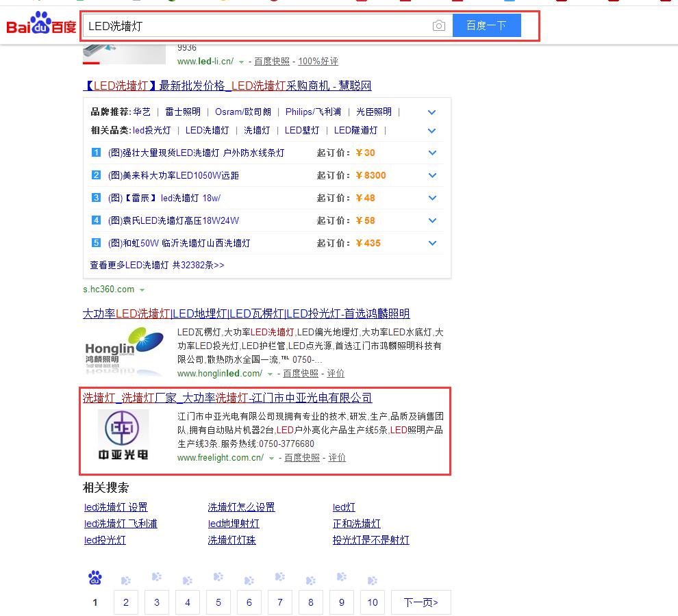Click the blue paw icon above page 1
Image resolution: width=678 pixels, height=616 pixels.
[x=95, y=578]
